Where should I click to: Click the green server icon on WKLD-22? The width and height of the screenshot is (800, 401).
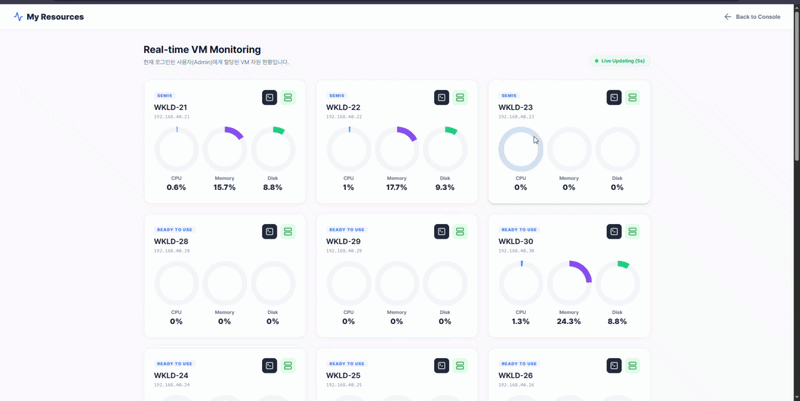[460, 97]
